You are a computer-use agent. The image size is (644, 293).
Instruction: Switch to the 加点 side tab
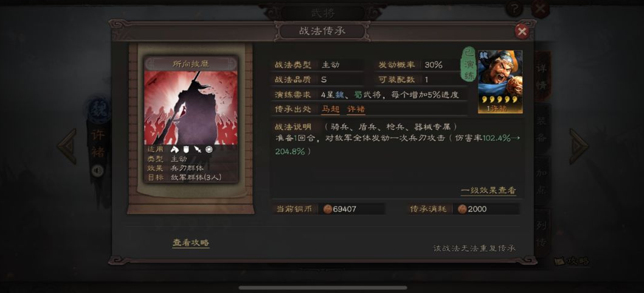click(x=542, y=181)
